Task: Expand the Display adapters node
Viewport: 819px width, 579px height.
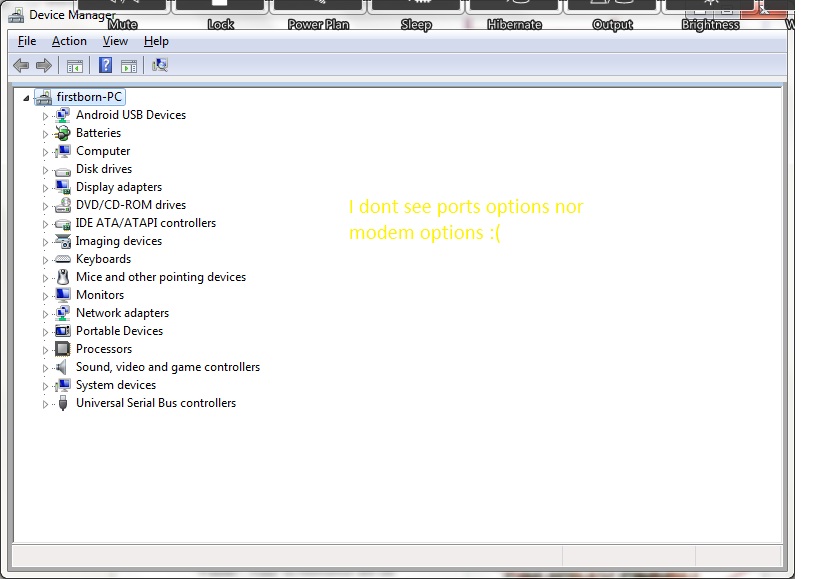Action: [45, 188]
